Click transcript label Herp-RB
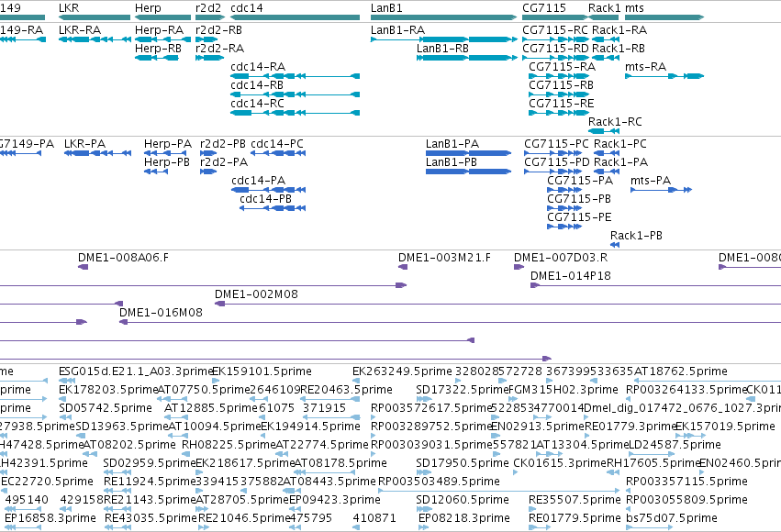The height and width of the screenshot is (532, 781). [x=158, y=49]
